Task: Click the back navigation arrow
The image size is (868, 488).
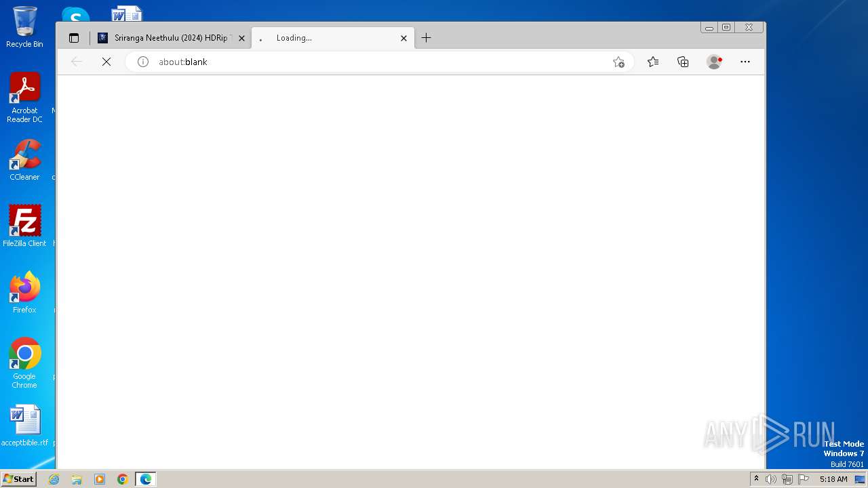Action: (x=77, y=62)
